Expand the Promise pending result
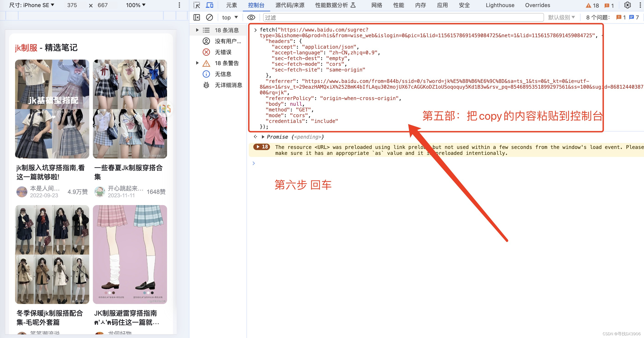The width and height of the screenshot is (644, 338). coord(263,137)
